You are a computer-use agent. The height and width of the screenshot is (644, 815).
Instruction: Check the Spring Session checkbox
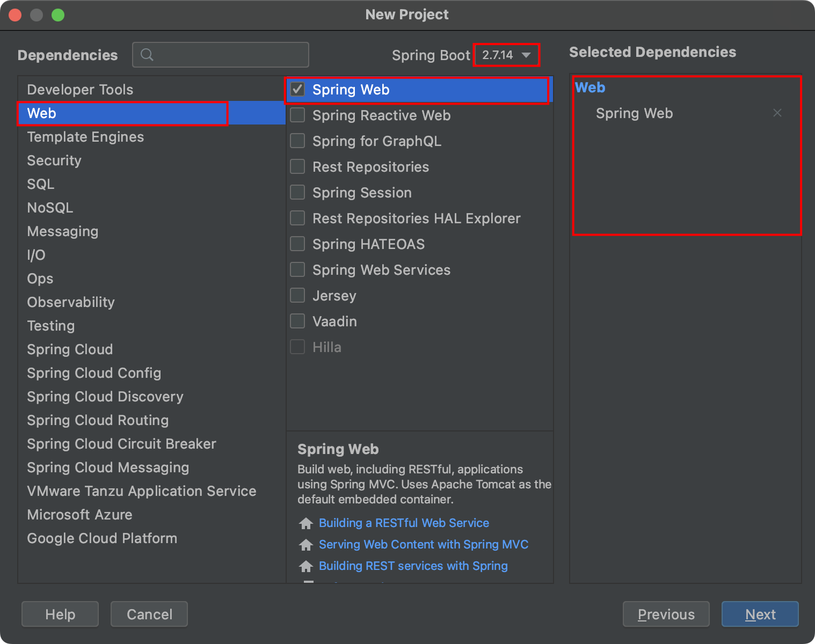pos(297,192)
